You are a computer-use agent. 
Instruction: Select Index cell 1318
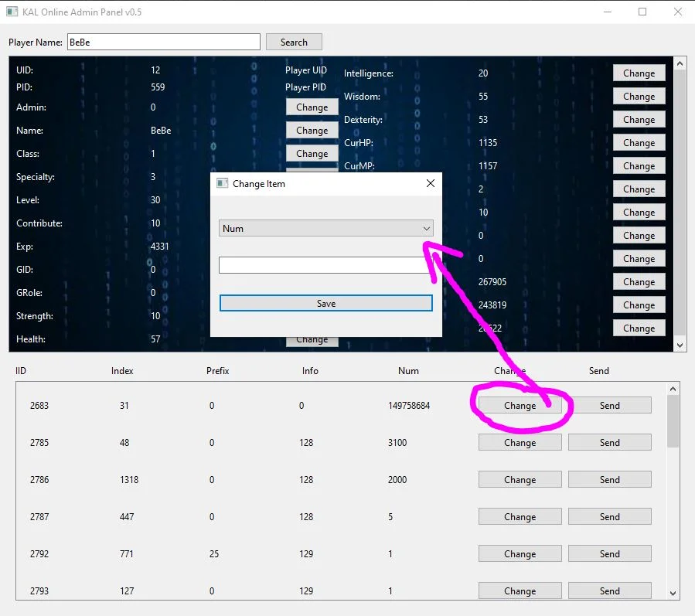click(x=129, y=479)
